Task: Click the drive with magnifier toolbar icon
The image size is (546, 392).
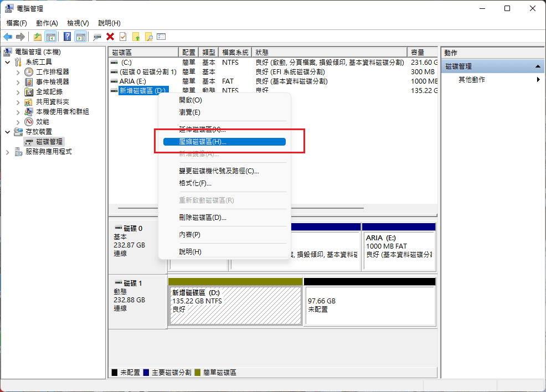Action: point(97,37)
